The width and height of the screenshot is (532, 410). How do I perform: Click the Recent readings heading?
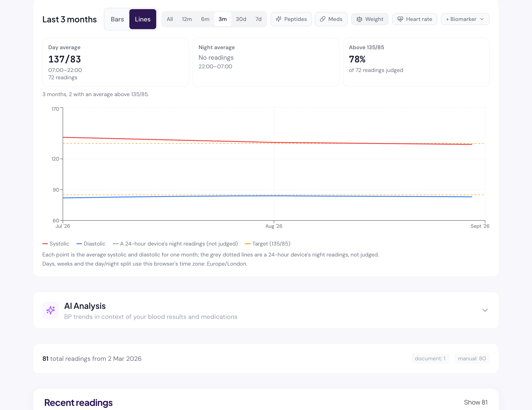78,403
